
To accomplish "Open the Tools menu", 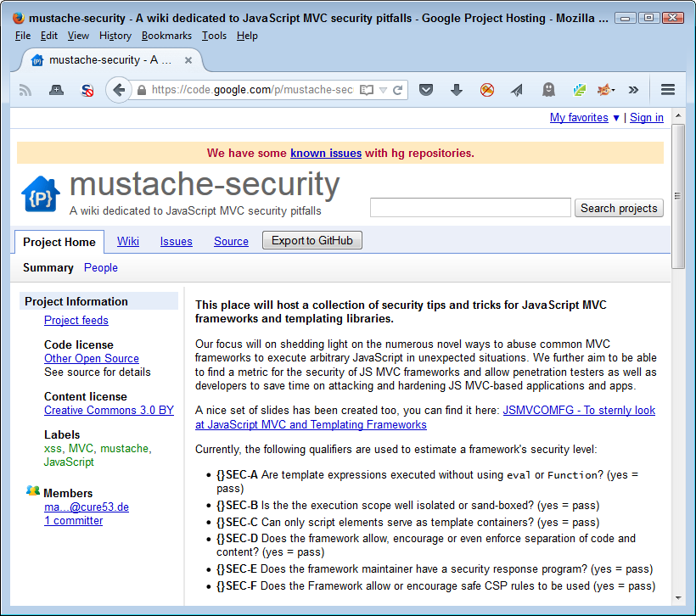I will pos(214,36).
